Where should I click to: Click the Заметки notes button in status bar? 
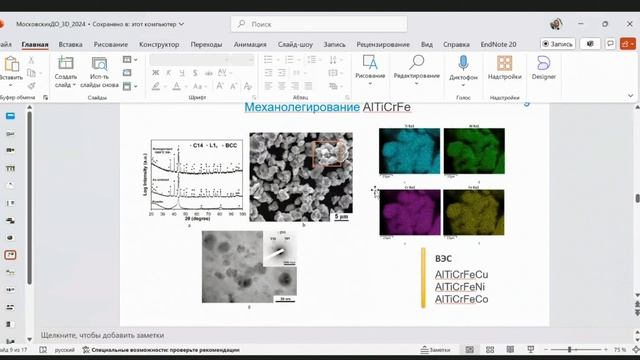[x=435, y=350]
